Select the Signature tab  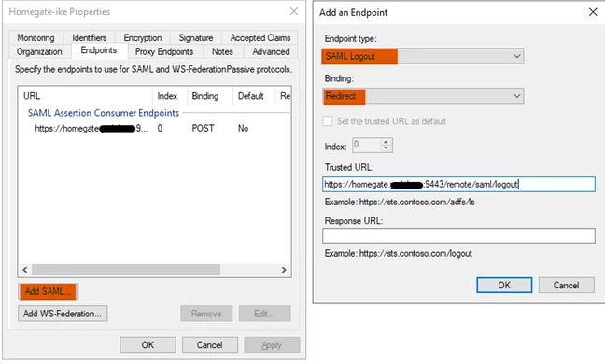[x=196, y=37]
